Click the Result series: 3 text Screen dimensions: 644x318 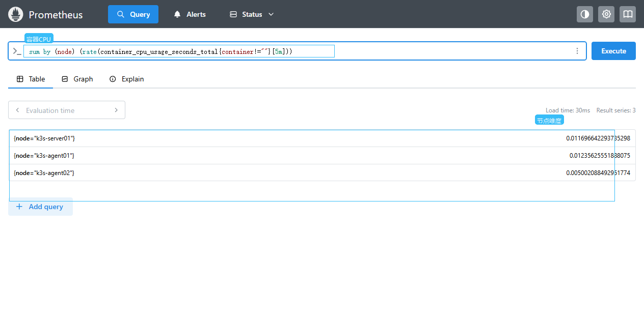(x=616, y=110)
